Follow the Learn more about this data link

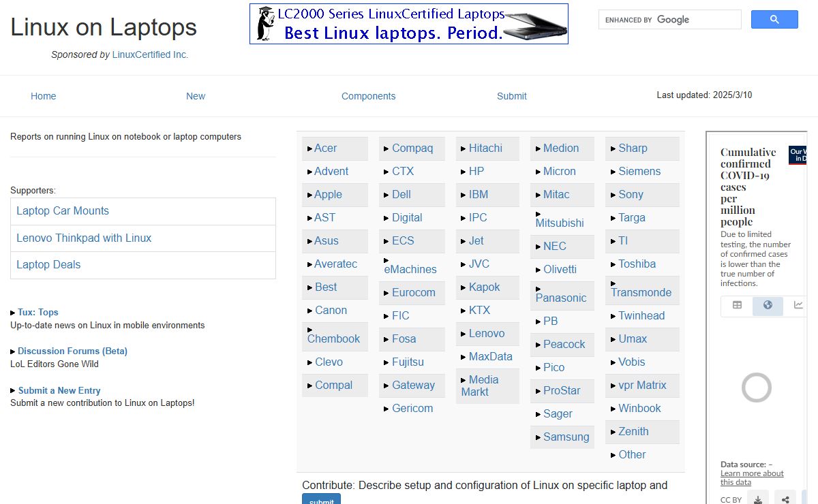[752, 477]
